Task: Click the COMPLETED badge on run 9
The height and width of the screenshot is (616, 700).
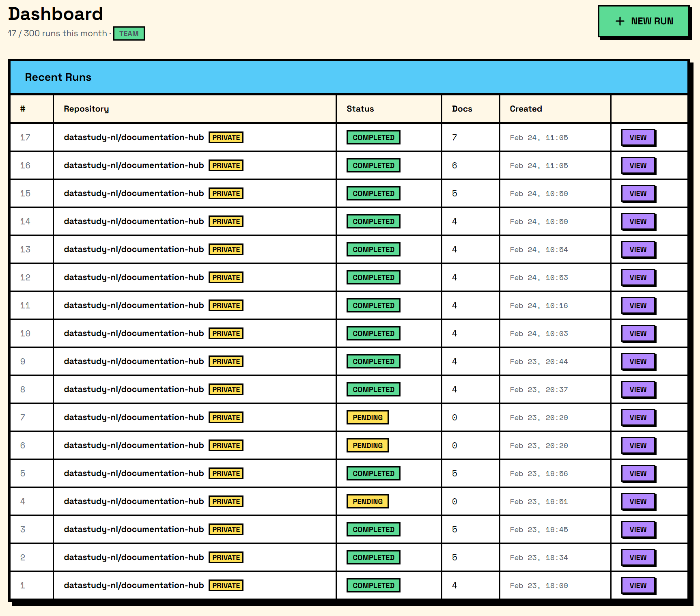Action: tap(373, 361)
